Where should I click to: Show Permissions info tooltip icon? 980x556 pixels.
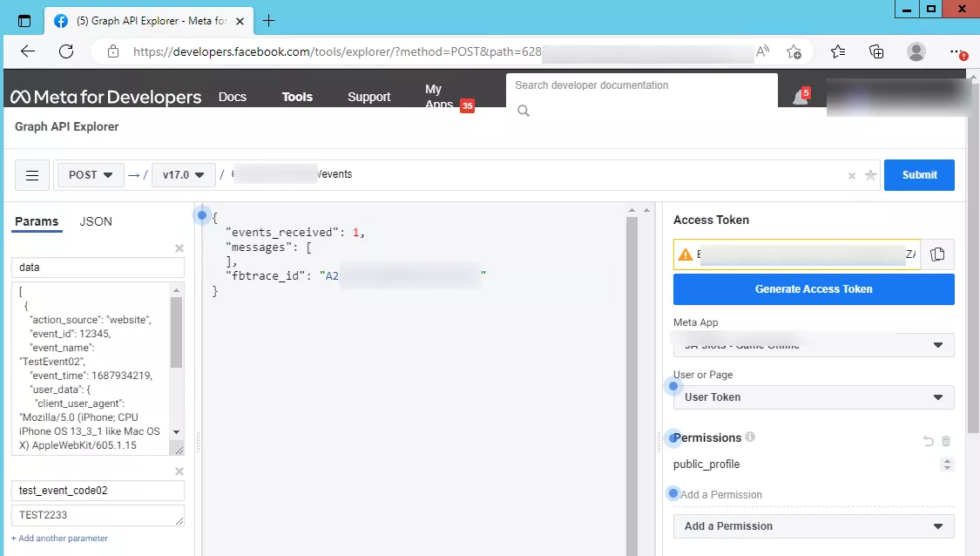coord(750,437)
